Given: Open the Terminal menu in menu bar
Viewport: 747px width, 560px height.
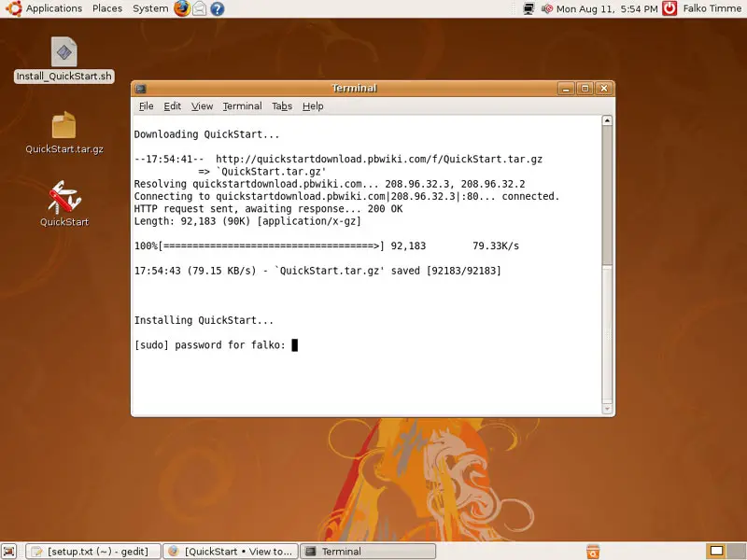Looking at the screenshot, I should click(242, 106).
